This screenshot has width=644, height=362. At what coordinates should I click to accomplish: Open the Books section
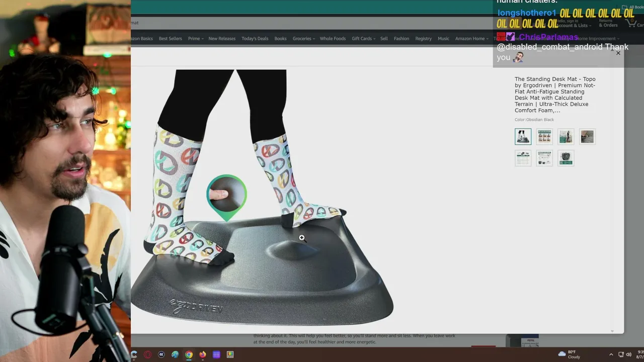pos(280,39)
